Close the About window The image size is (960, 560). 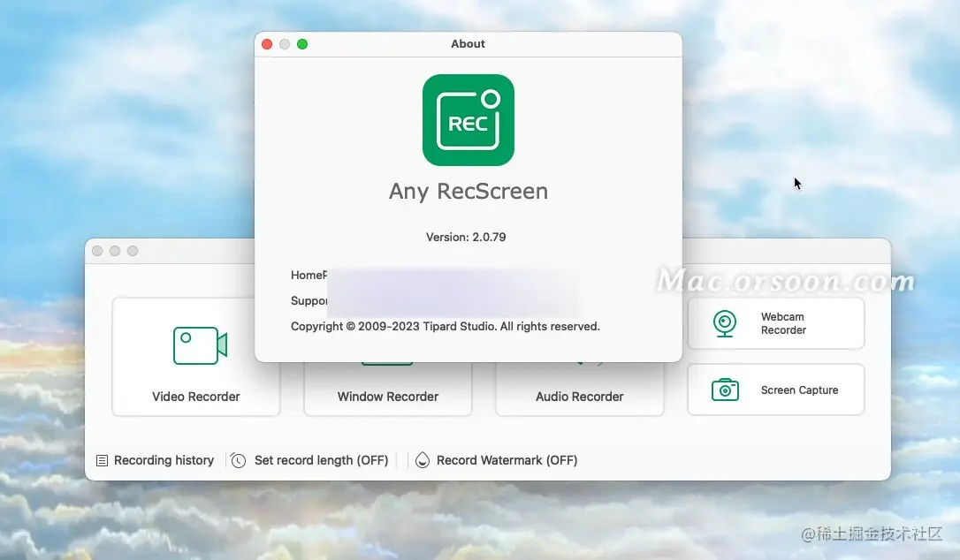coord(267,44)
